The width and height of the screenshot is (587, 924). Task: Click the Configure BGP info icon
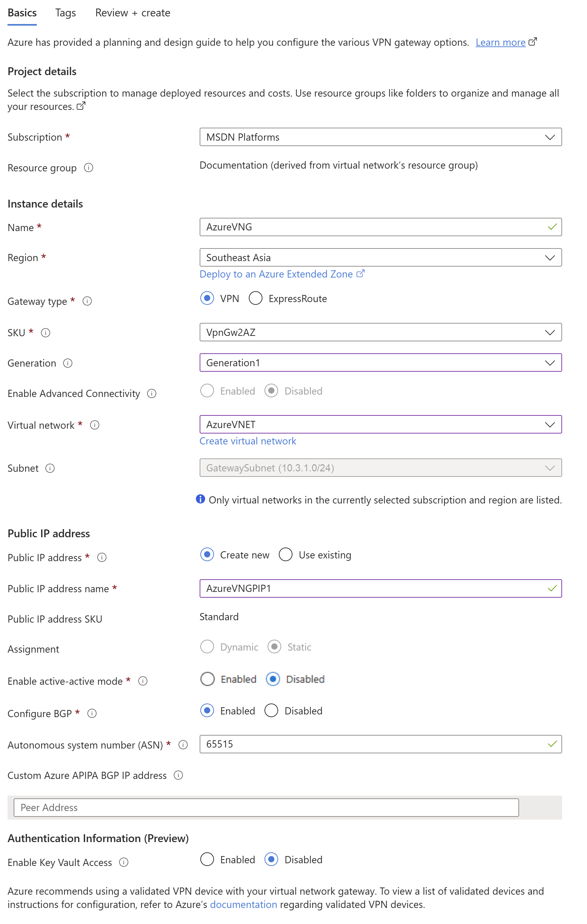92,713
